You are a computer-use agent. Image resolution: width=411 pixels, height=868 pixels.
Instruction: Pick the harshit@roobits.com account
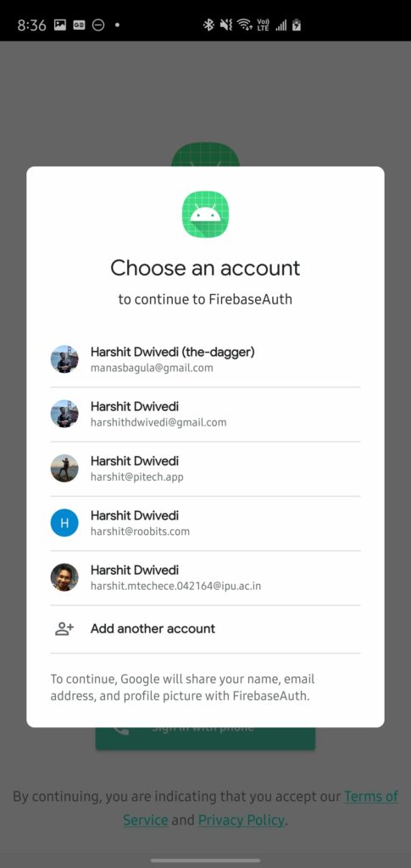point(205,523)
